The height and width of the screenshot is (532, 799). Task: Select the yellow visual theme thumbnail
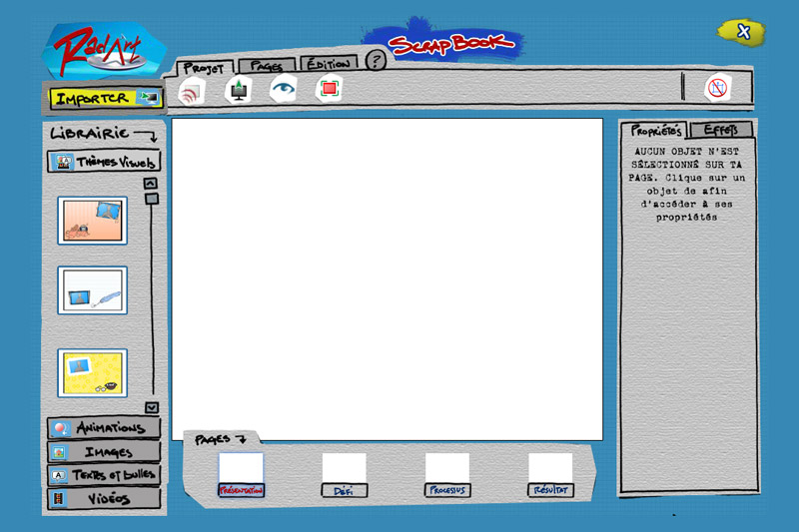(92, 373)
